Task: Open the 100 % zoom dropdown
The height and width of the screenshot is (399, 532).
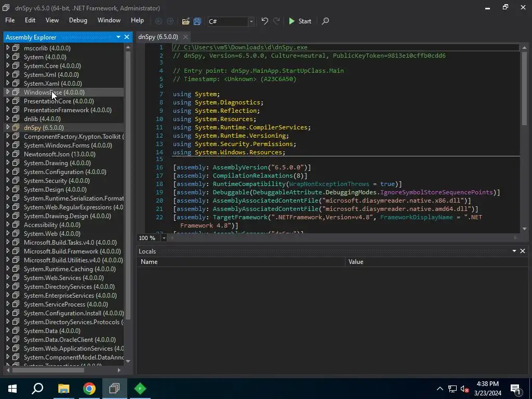Action: point(164,238)
